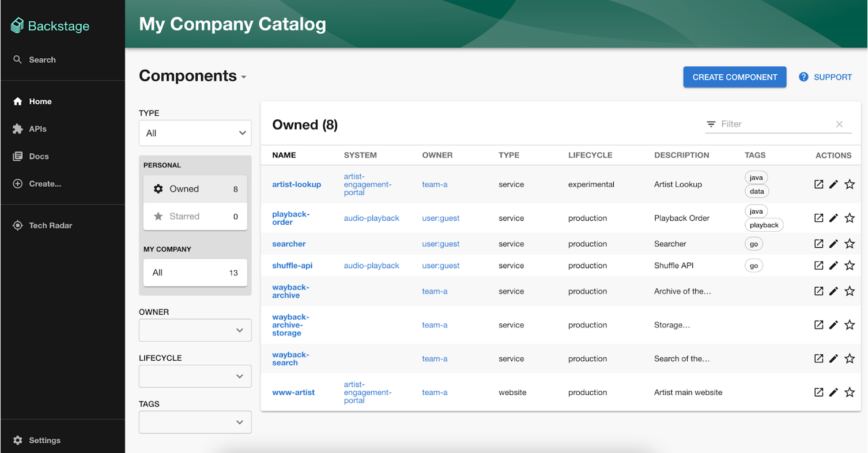The height and width of the screenshot is (453, 868).
Task: Edit wayback-archive-storage with pencil icon
Action: (x=833, y=325)
